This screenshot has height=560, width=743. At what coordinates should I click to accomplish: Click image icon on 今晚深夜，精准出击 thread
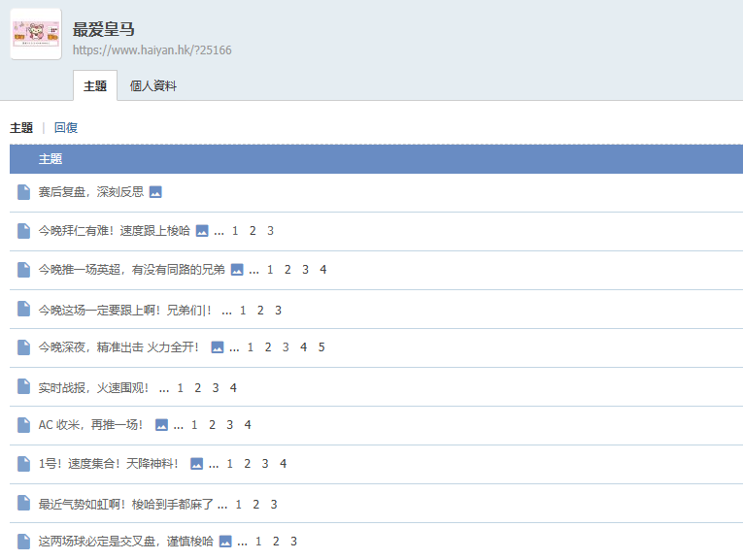tap(218, 347)
